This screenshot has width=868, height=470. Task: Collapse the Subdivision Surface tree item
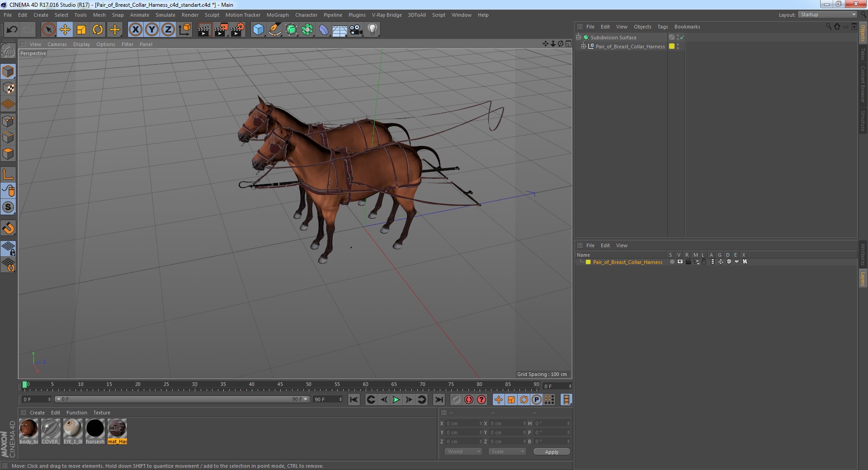578,38
